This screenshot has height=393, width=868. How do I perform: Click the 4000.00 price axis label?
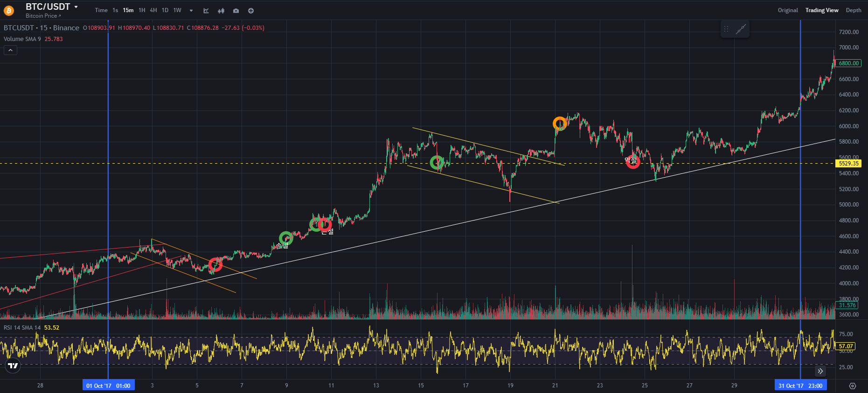tap(848, 283)
